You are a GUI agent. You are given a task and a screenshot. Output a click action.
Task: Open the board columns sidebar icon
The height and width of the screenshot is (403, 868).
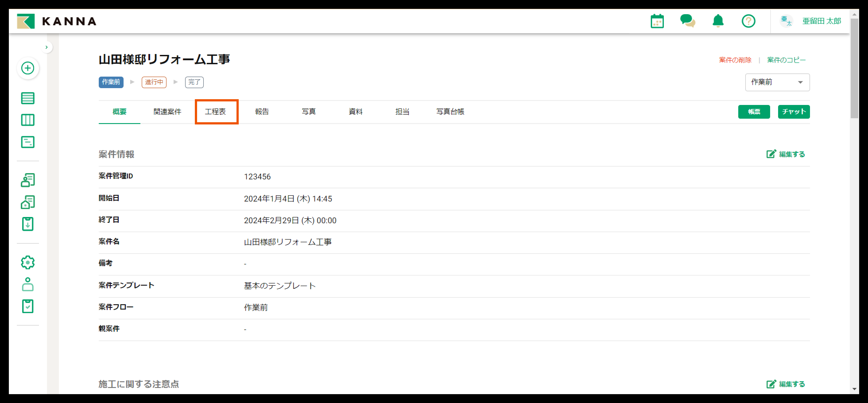coord(28,120)
